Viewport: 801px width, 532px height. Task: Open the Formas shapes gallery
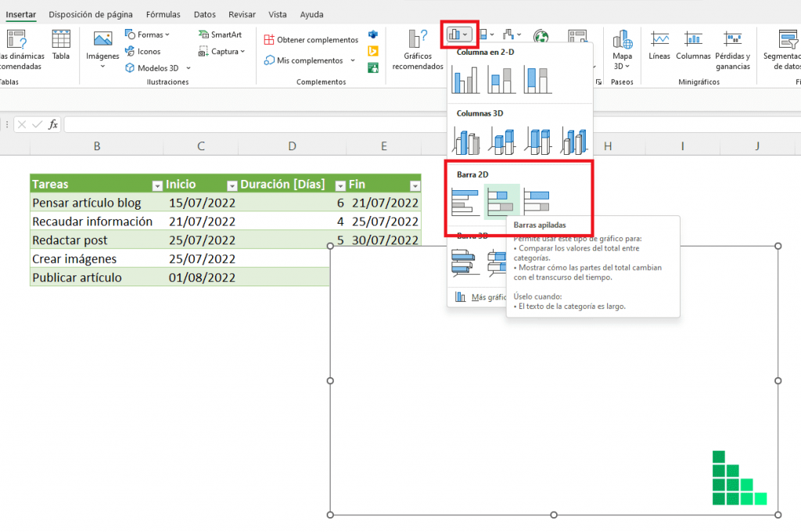[147, 34]
